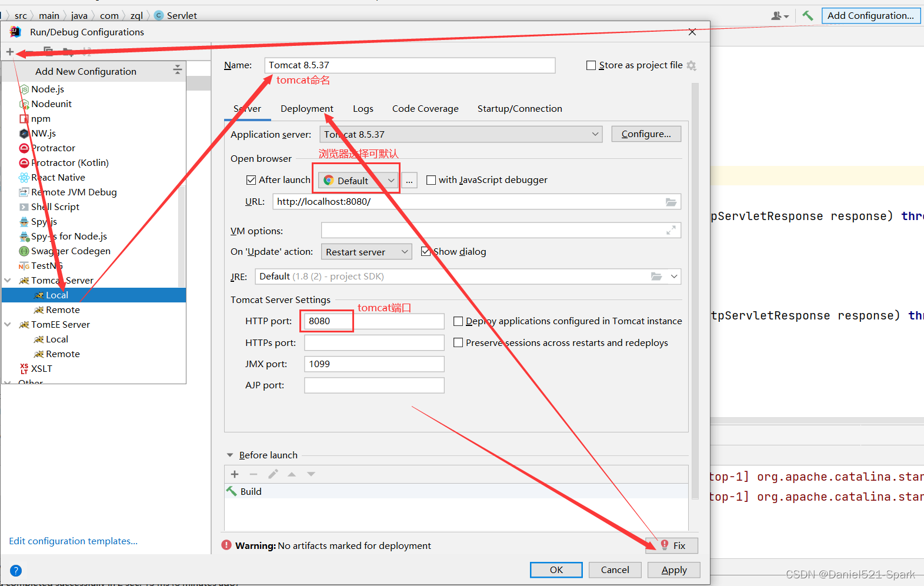This screenshot has height=586, width=924.
Task: Click Add Configuration... in IDE toolbar
Action: pos(870,15)
